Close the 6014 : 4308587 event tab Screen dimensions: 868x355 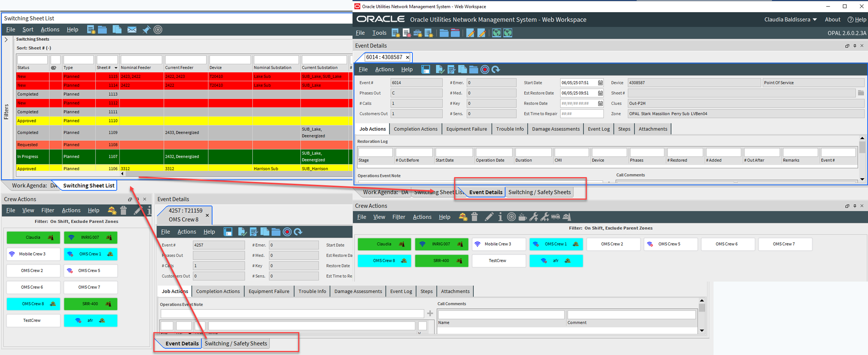[407, 58]
